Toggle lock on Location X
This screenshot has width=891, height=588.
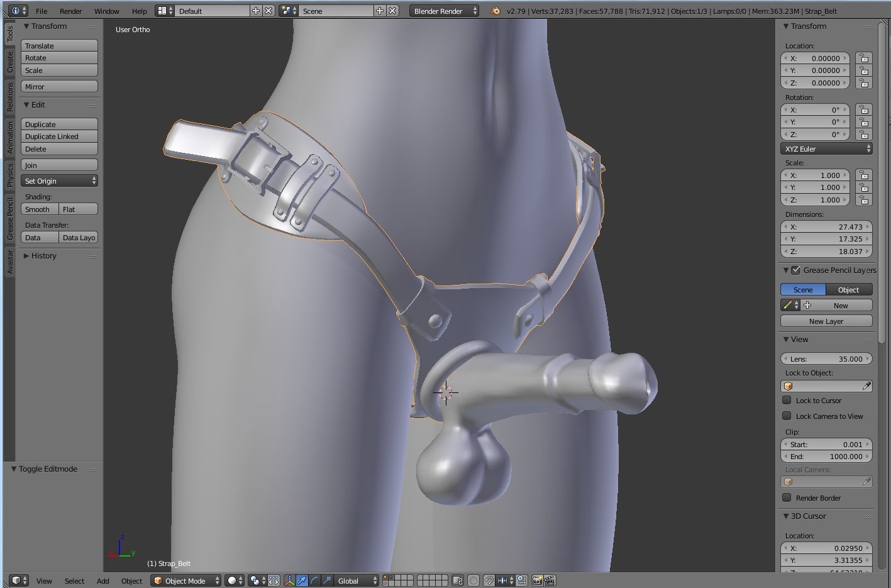[x=864, y=58]
